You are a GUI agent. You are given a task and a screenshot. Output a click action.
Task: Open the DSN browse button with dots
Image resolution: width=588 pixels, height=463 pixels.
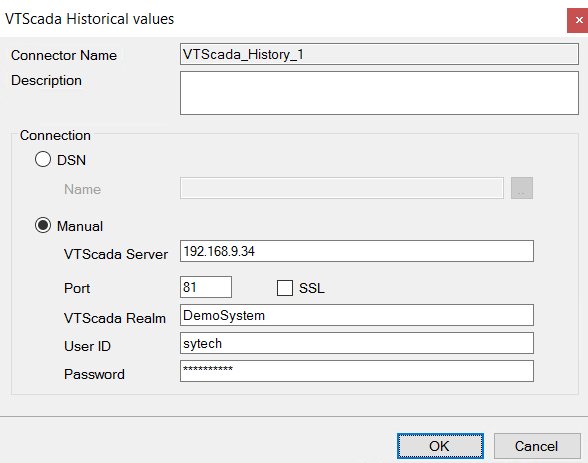coord(522,188)
